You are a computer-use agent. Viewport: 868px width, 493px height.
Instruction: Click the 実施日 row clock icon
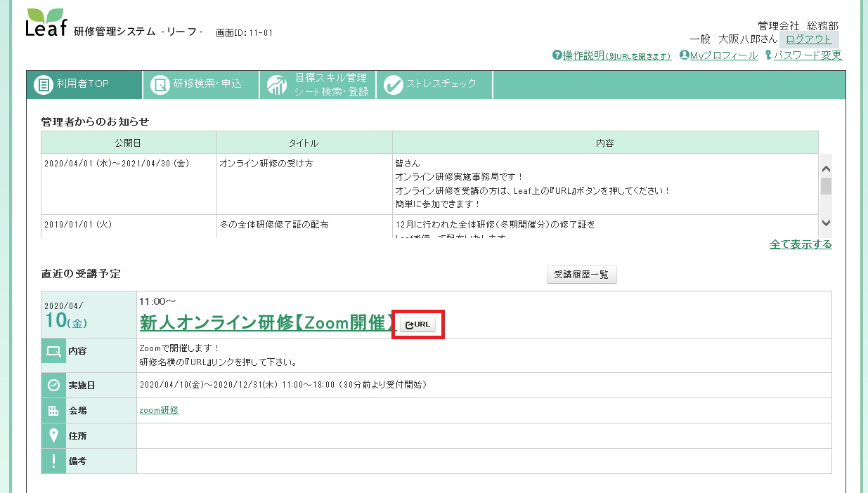pyautogui.click(x=53, y=385)
